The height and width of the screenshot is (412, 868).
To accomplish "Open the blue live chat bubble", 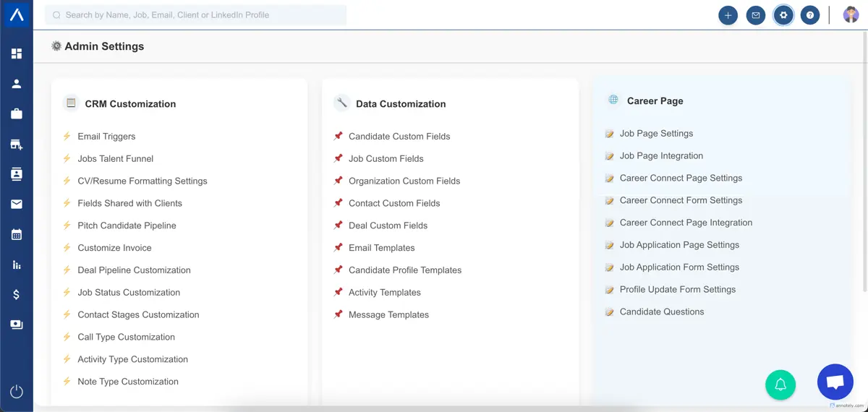I will click(x=835, y=382).
